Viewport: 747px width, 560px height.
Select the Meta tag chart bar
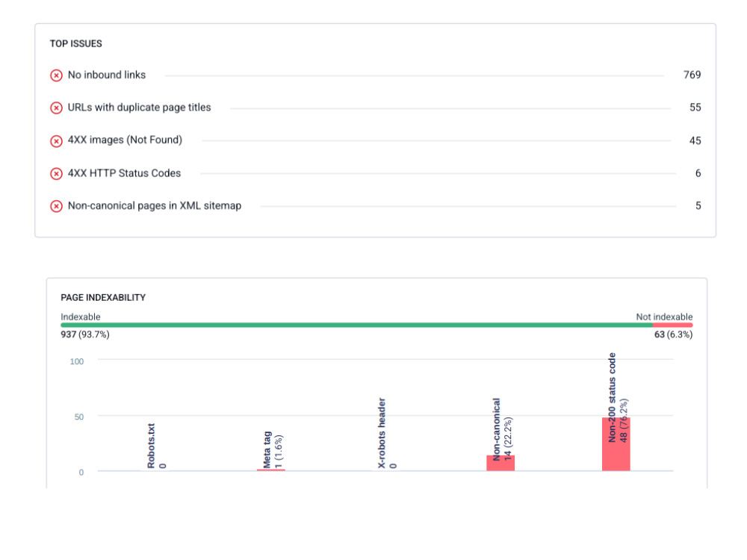(x=270, y=470)
